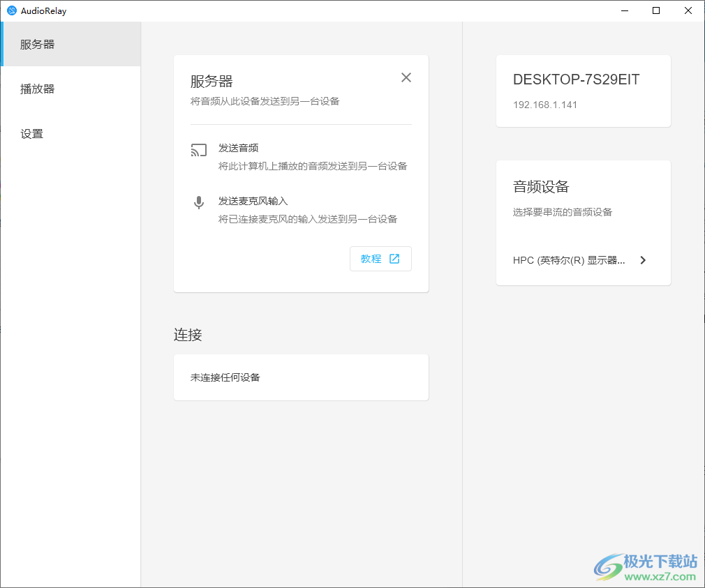
Task: Click the right arrow next to HPC 显示器 device
Action: [x=642, y=259]
